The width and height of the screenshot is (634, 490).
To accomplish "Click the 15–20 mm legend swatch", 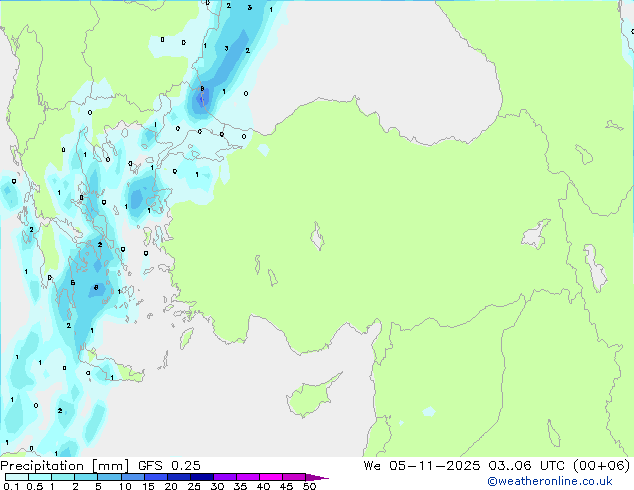I will coord(155,477).
